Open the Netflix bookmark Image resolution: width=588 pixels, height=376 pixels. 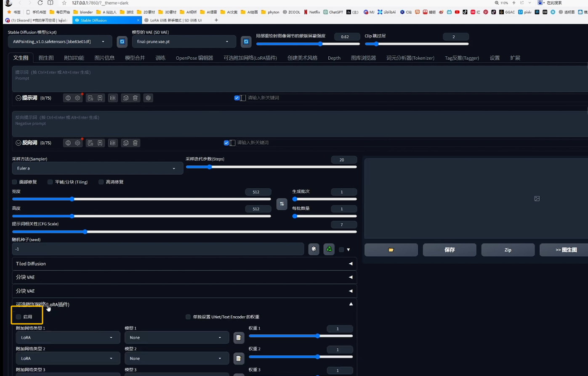(x=312, y=12)
